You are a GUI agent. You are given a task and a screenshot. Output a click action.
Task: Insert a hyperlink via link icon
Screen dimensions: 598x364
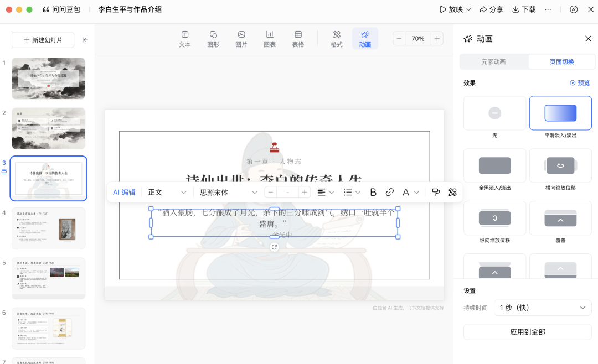(x=390, y=192)
